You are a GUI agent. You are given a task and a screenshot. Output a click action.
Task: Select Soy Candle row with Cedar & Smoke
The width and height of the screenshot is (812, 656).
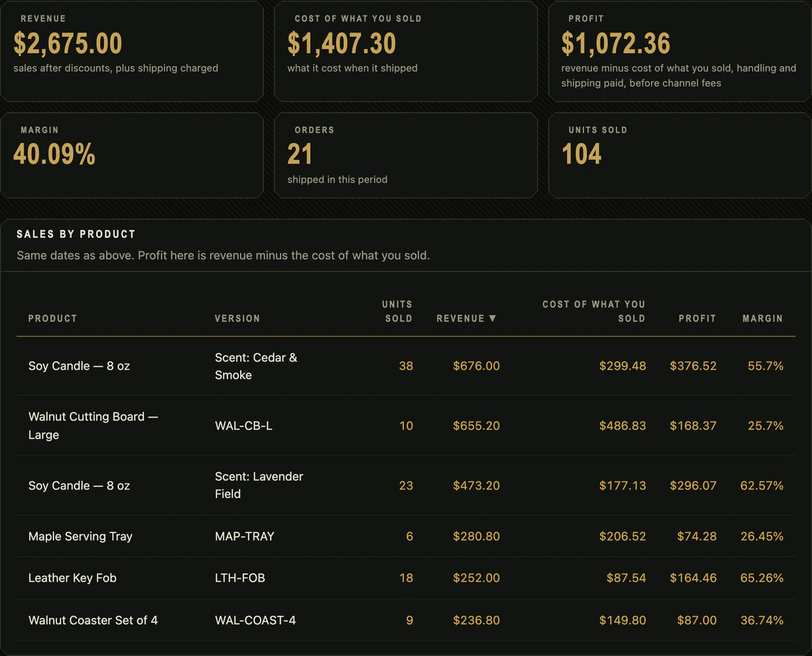406,366
